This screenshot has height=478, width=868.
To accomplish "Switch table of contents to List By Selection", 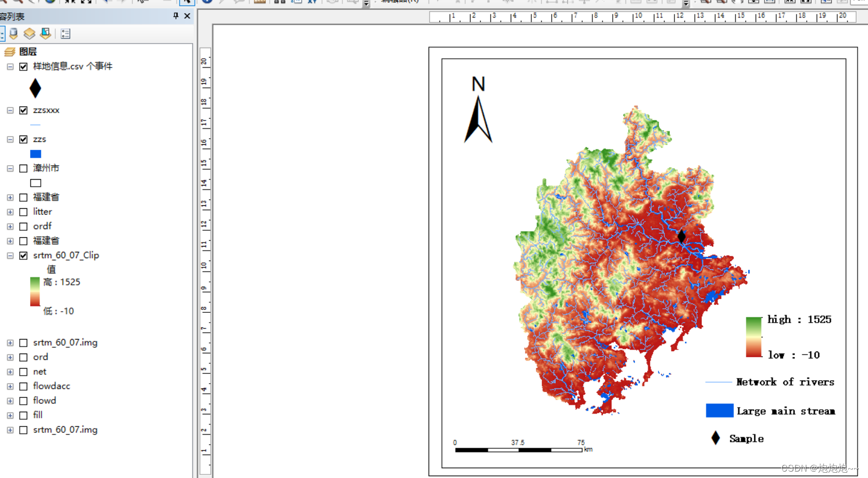I will tap(45, 34).
